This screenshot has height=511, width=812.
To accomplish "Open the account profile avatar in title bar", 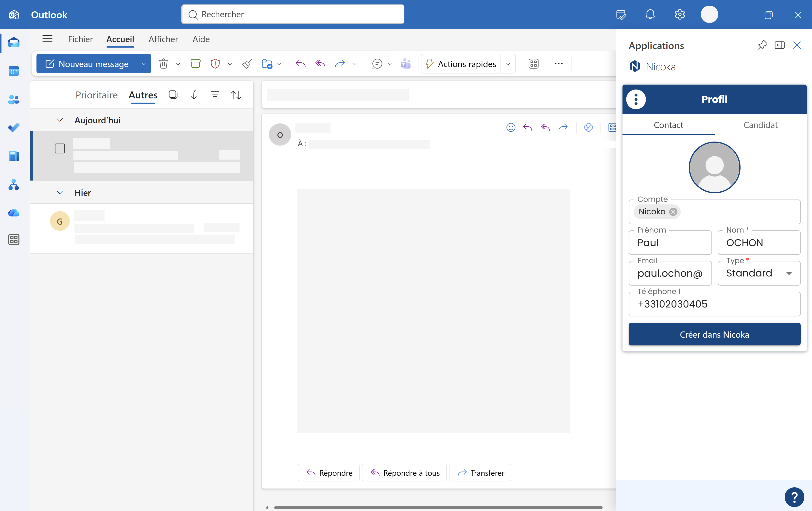I will click(x=709, y=15).
